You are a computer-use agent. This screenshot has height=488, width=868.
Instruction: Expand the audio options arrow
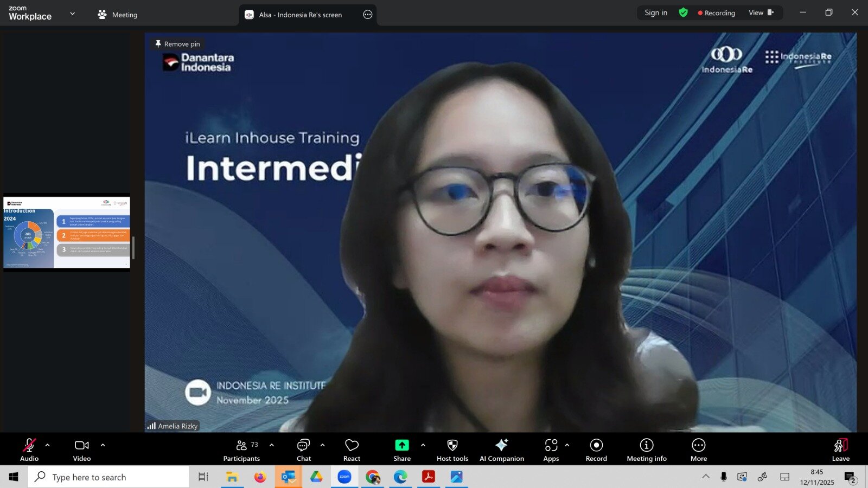click(x=48, y=445)
